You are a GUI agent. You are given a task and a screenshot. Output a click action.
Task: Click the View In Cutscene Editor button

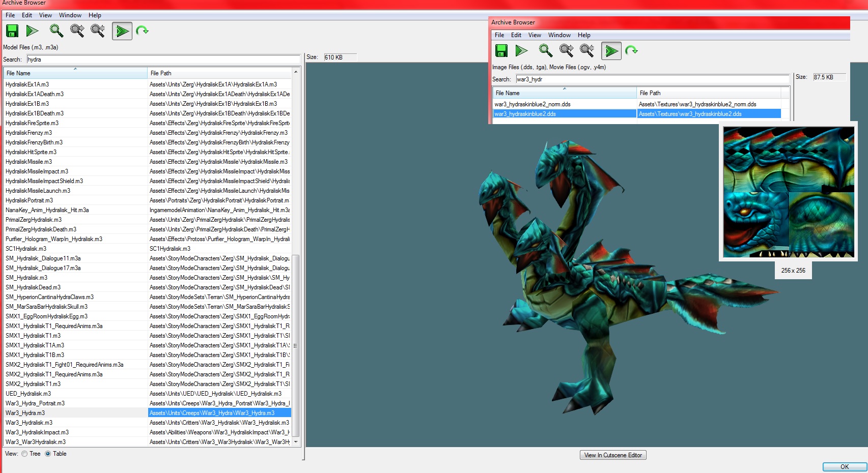click(613, 455)
